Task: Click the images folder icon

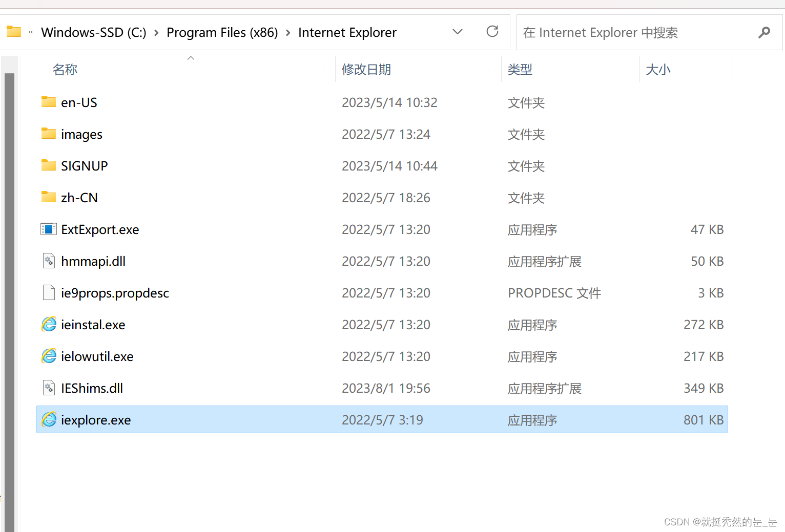Action: pos(49,134)
